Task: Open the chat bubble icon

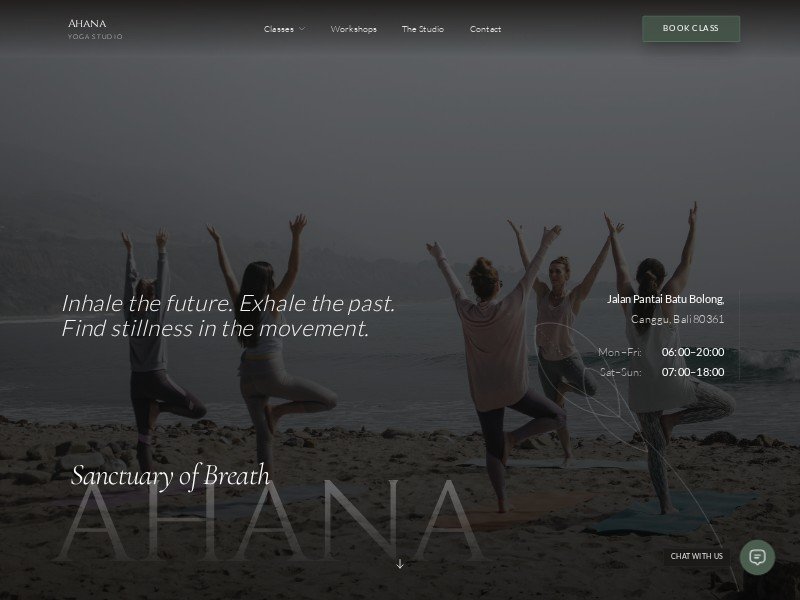Action: 757,557
